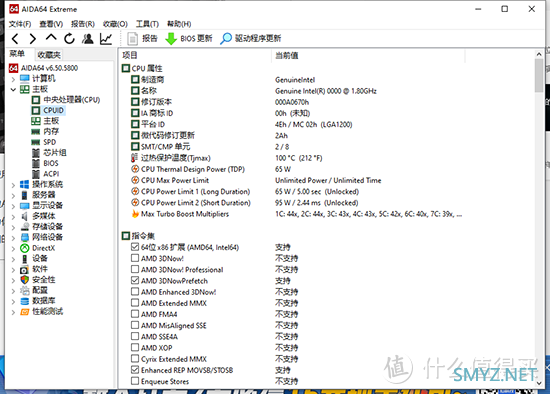Click the 网络设备 network icon
The width and height of the screenshot is (550, 394).
click(25, 237)
